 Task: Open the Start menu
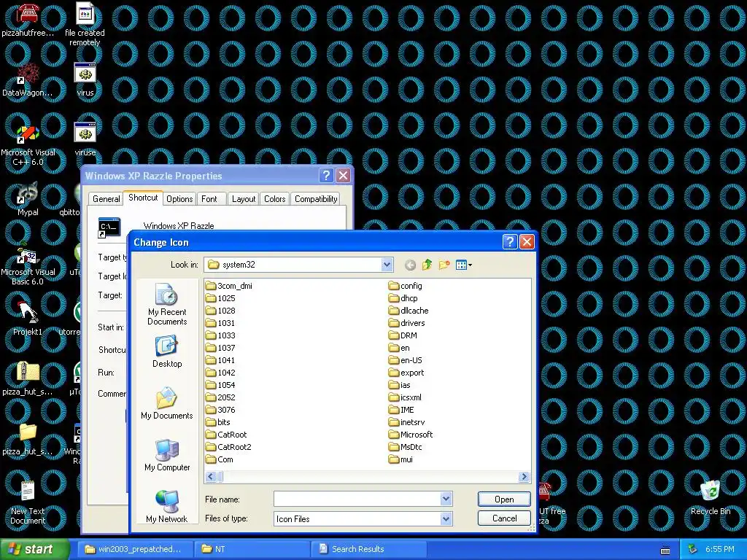[35, 549]
